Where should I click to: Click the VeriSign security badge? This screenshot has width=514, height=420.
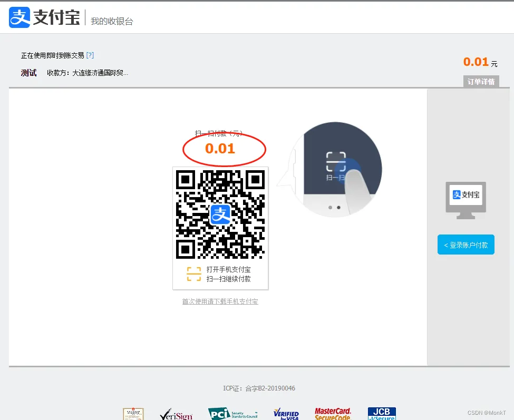(176, 414)
